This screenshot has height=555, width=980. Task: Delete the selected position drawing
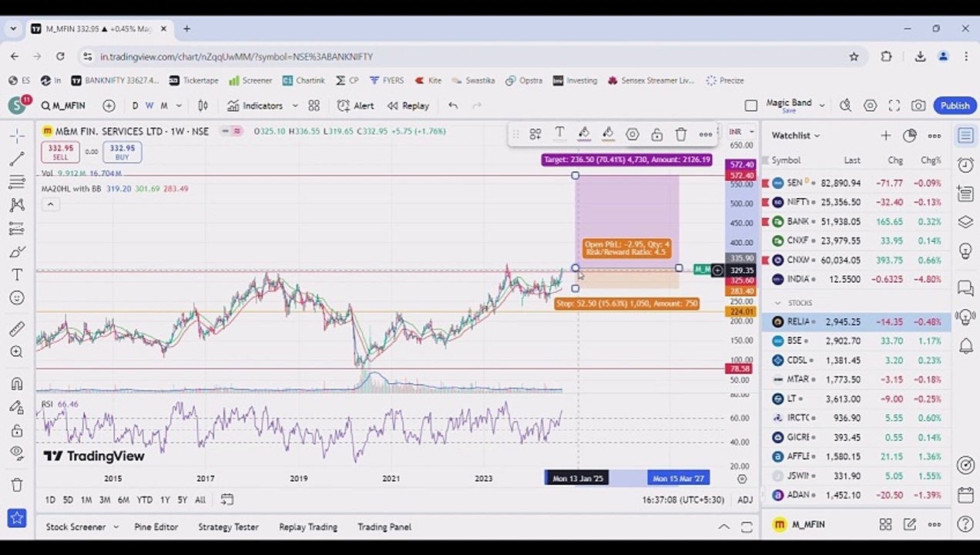(x=681, y=134)
